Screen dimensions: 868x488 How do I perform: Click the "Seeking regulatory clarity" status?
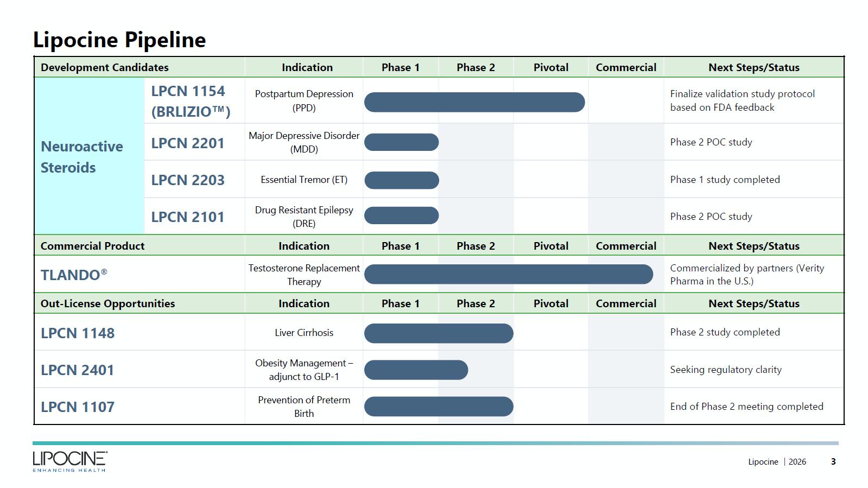726,369
